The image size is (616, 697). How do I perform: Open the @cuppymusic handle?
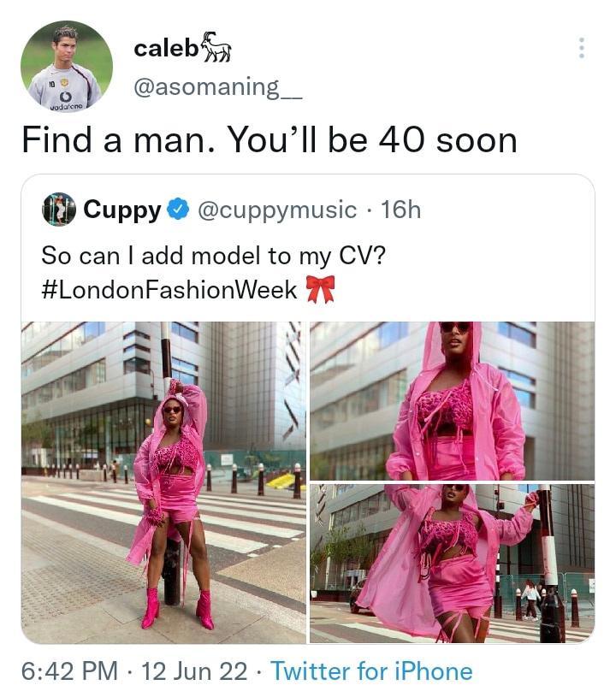click(277, 210)
